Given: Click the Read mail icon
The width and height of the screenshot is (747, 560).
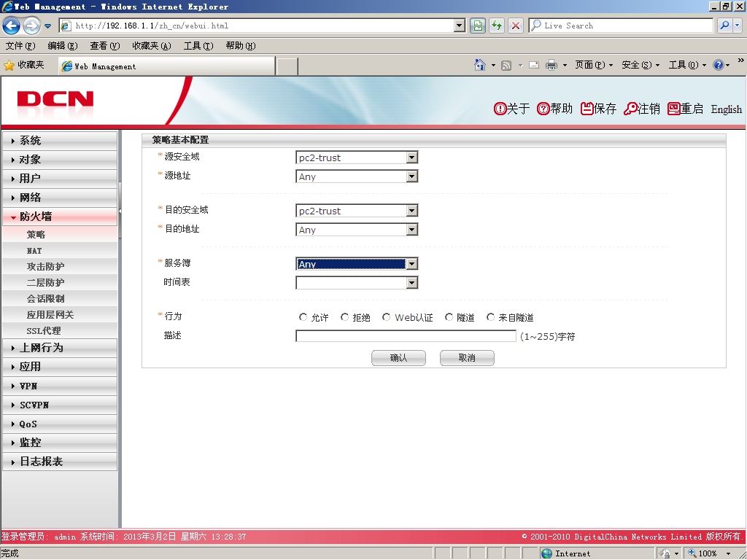Looking at the screenshot, I should [x=534, y=65].
